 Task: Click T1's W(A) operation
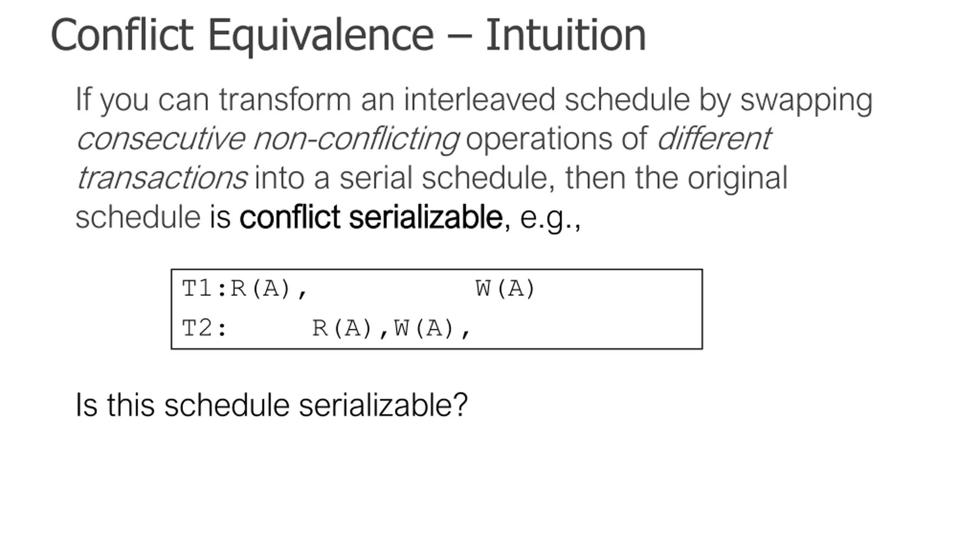coord(505,289)
